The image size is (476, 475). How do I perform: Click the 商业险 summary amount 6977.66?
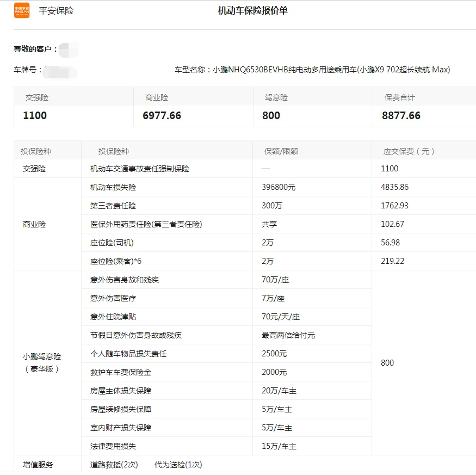(162, 115)
